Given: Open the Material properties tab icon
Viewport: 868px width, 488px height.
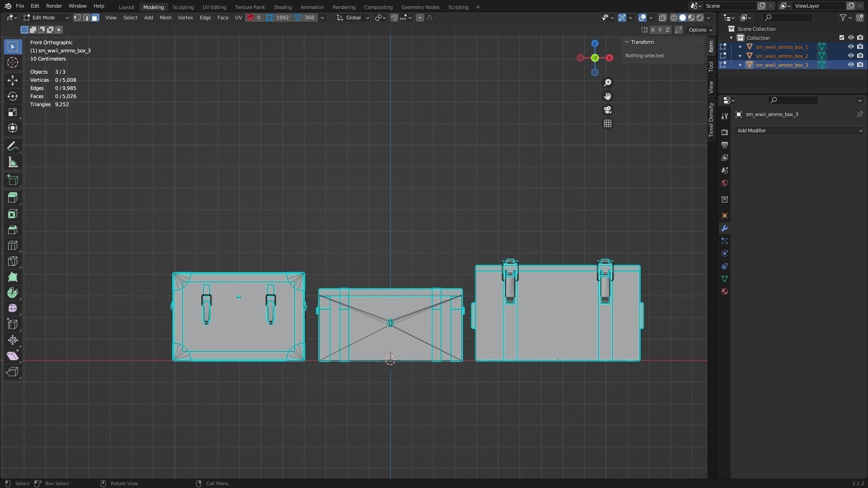Looking at the screenshot, I should tap(725, 292).
